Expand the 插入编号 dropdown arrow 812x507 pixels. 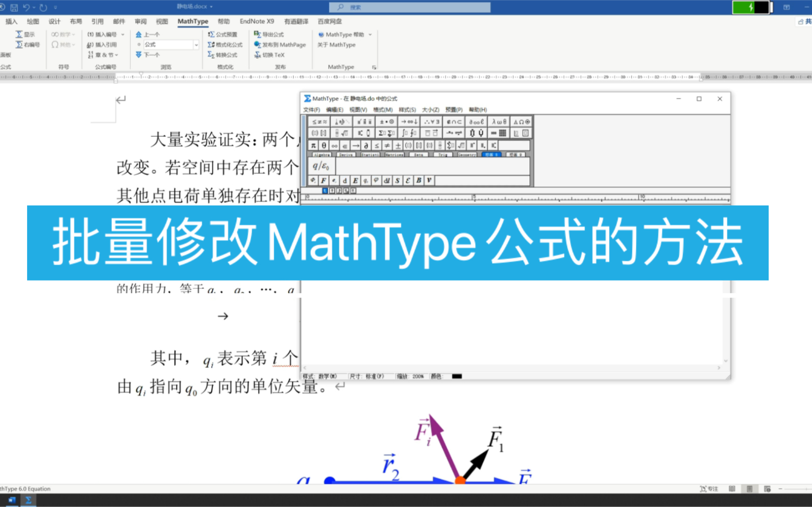[122, 34]
